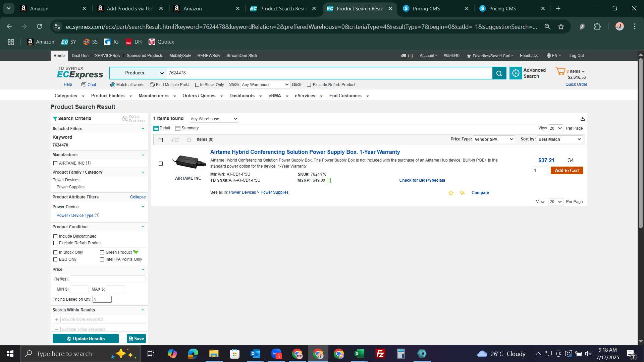Image resolution: width=644 pixels, height=362 pixels.
Task: Click Add to Cart button
Action: tap(567, 171)
